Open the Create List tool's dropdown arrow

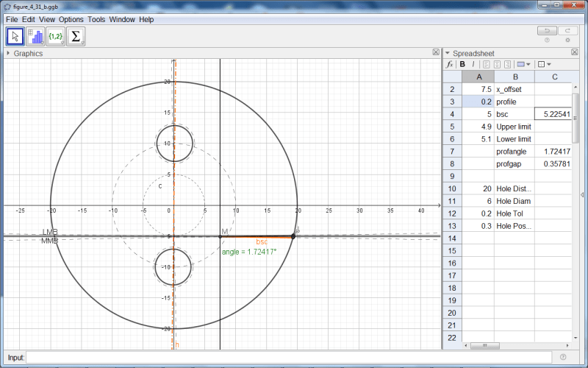(x=62, y=43)
